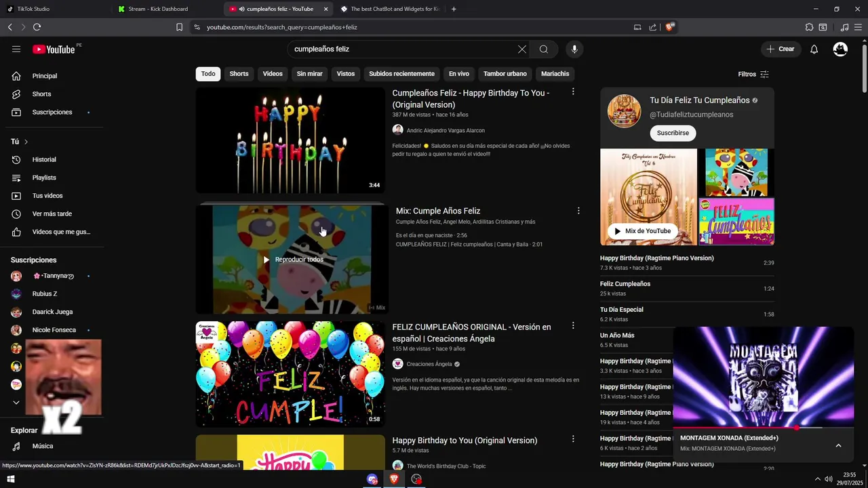The height and width of the screenshot is (488, 868).
Task: Open Creaciones Ángela channel link
Action: pos(429,364)
